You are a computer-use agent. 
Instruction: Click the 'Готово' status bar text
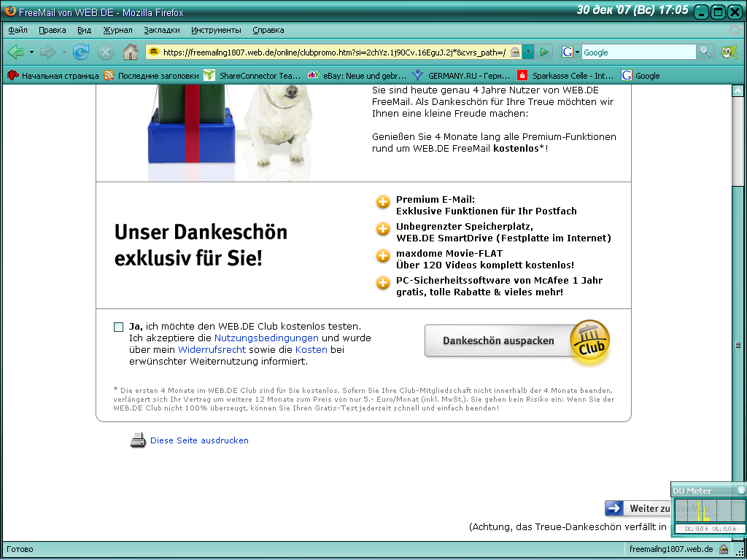pos(20,549)
